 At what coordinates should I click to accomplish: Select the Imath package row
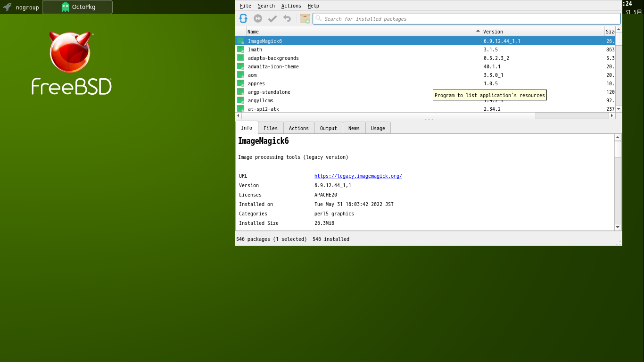425,49
